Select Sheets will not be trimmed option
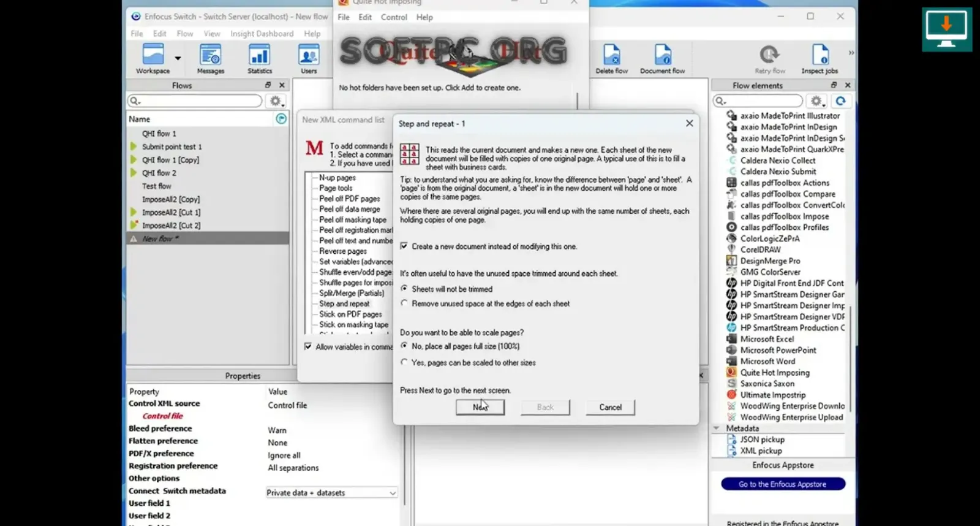This screenshot has width=980, height=526. 404,288
